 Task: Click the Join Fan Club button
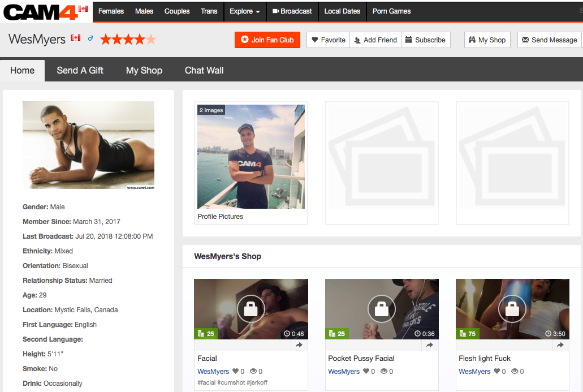(267, 40)
